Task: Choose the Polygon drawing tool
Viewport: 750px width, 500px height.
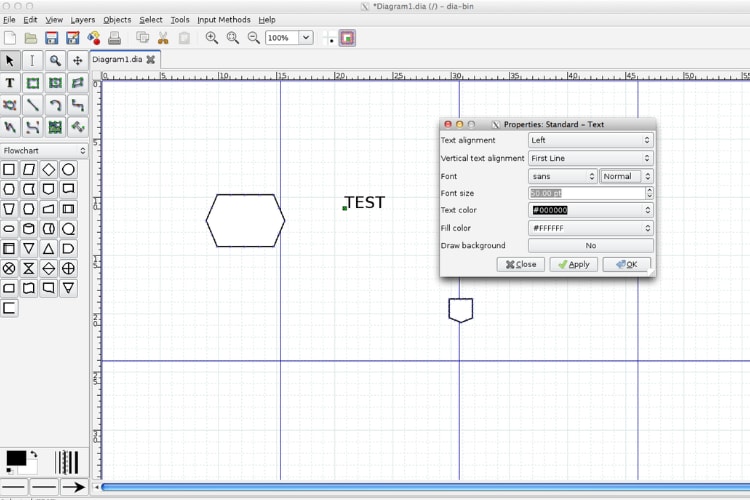Action: (x=77, y=83)
